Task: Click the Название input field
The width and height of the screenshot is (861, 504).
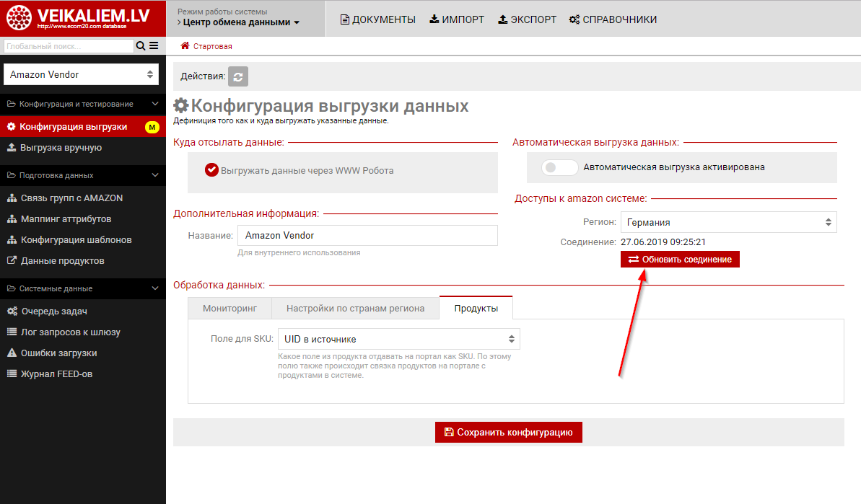Action: coord(367,236)
